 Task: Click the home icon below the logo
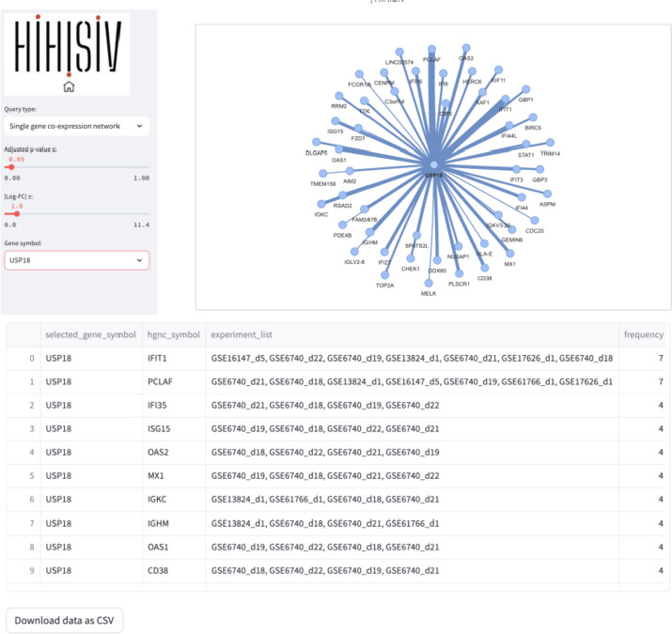tap(69, 86)
